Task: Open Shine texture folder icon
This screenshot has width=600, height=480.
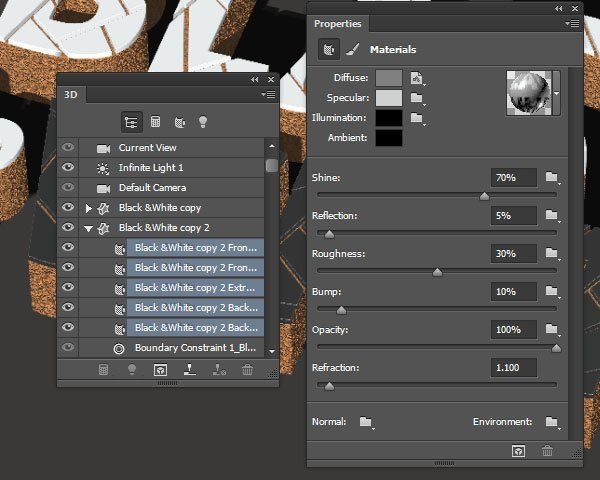Action: [552, 178]
